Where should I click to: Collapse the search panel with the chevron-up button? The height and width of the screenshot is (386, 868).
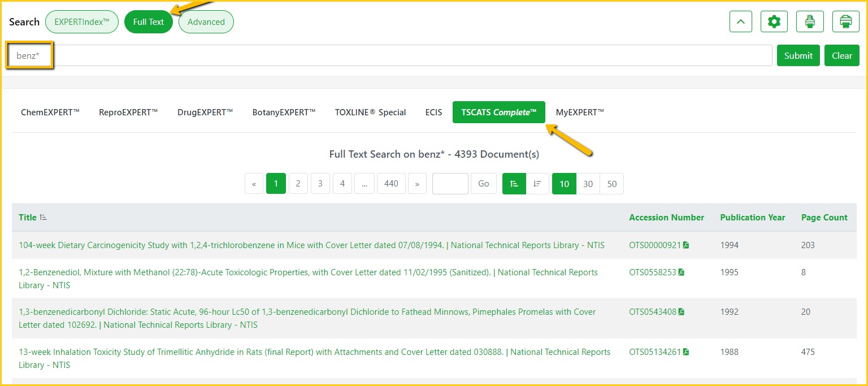pyautogui.click(x=741, y=22)
